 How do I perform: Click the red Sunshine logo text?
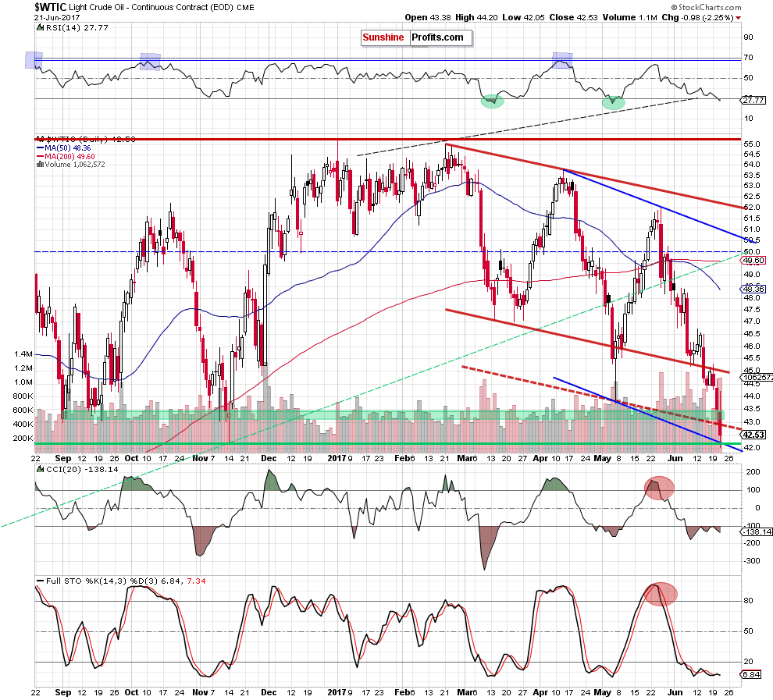(x=383, y=37)
